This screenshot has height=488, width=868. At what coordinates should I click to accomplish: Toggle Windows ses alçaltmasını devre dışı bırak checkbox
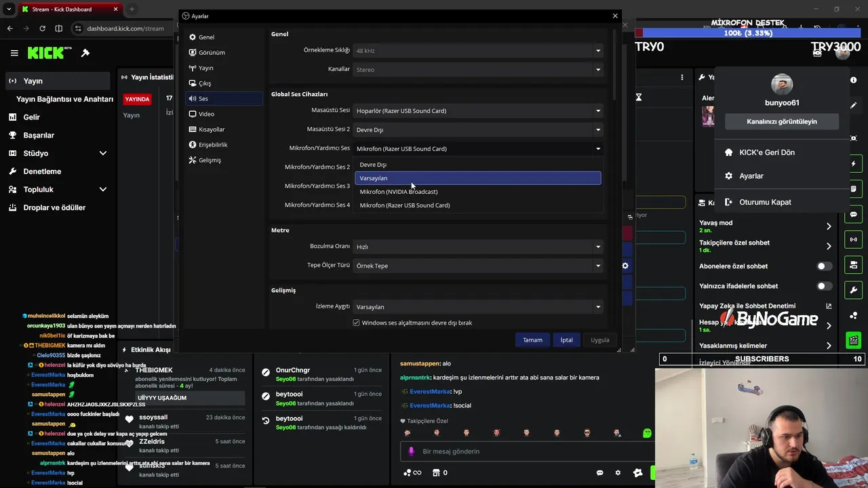[x=356, y=323]
